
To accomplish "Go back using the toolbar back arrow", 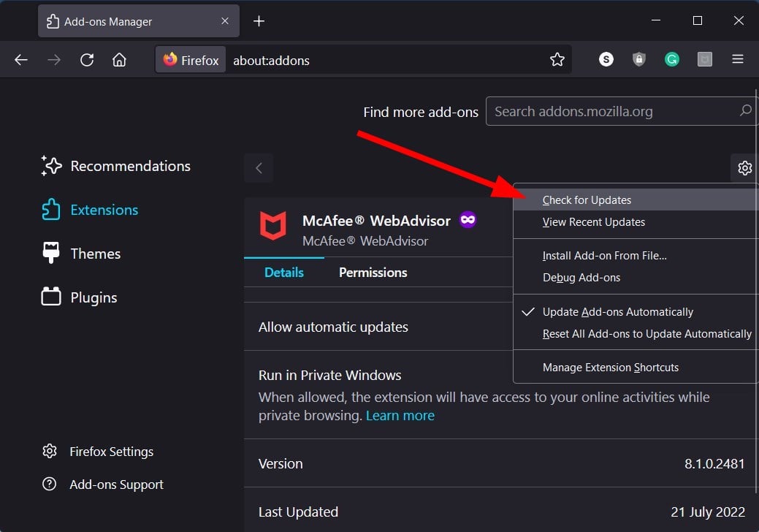I will [21, 60].
